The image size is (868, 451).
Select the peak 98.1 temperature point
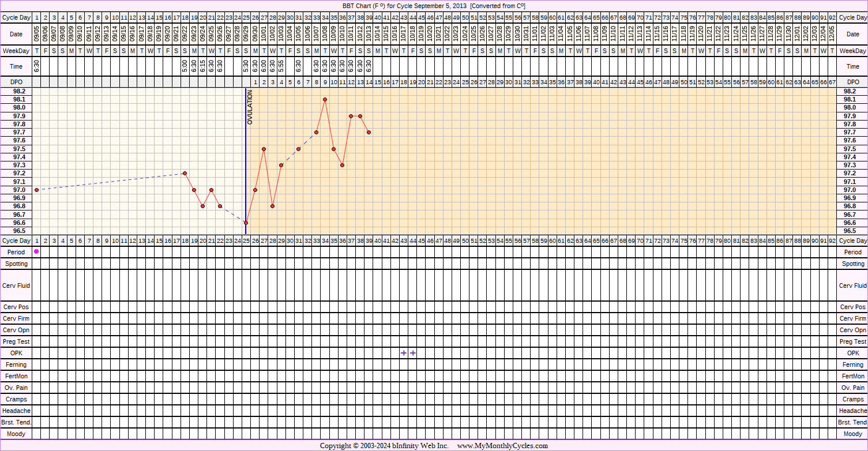click(325, 99)
